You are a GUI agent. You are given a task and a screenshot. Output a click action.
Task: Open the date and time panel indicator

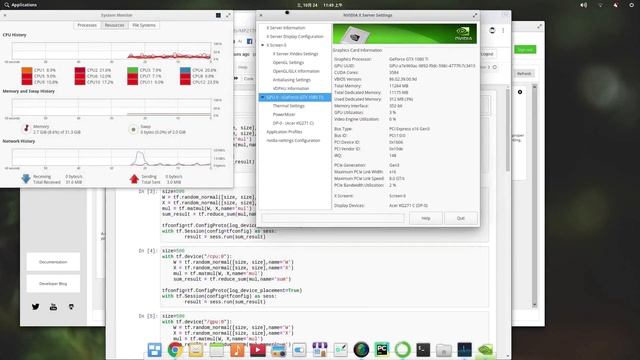click(320, 5)
